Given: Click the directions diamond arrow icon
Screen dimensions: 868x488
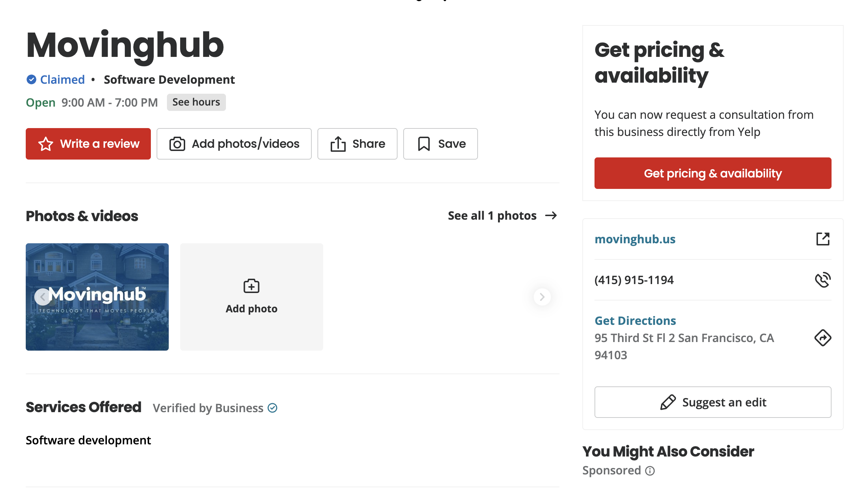Looking at the screenshot, I should click(x=823, y=338).
